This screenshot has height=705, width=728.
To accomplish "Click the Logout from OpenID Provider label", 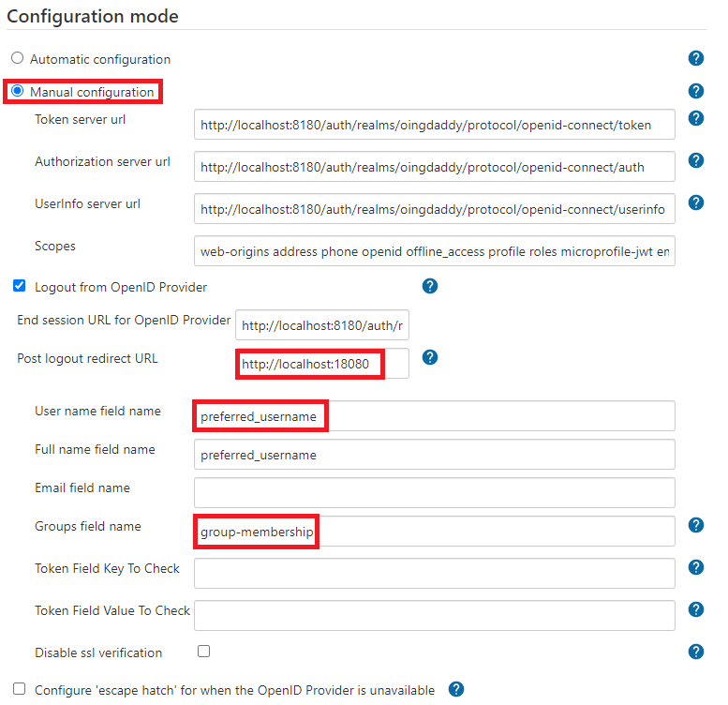I will click(x=121, y=287).
